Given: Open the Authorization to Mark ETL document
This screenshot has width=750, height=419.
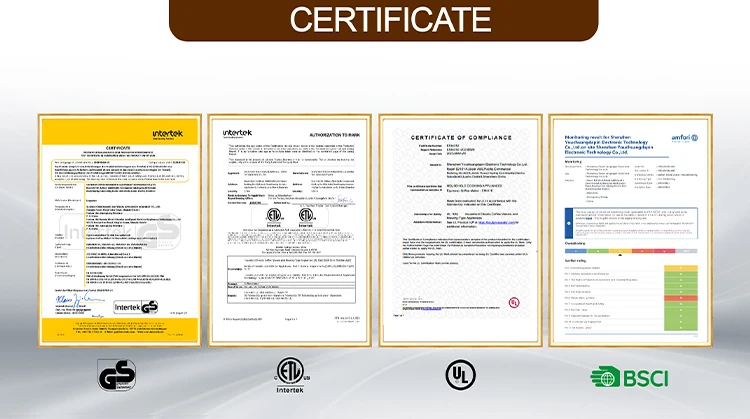Looking at the screenshot, I should (x=289, y=231).
